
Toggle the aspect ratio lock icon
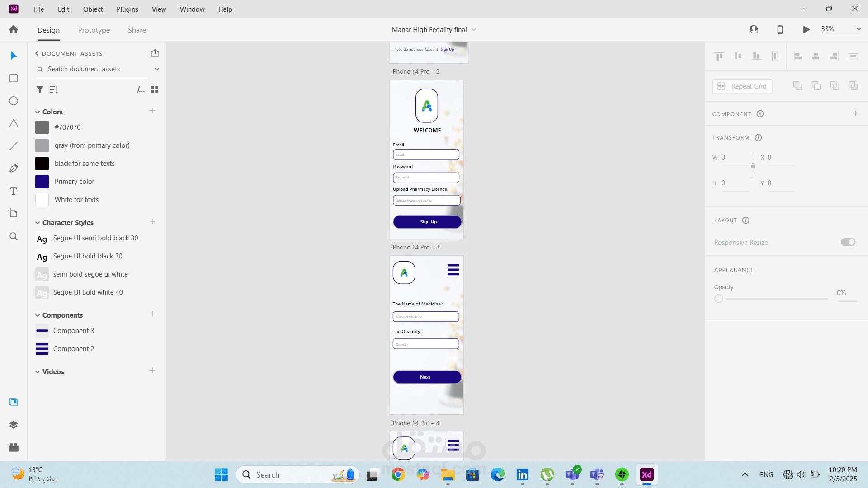coord(753,166)
